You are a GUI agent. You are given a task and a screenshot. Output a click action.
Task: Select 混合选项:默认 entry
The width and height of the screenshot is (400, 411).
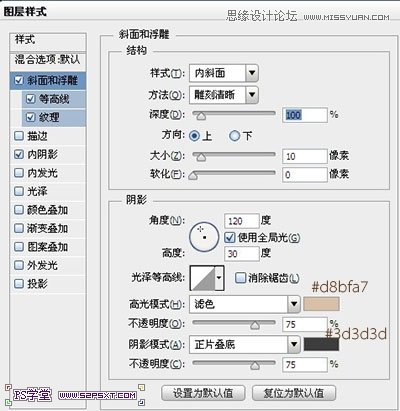48,60
